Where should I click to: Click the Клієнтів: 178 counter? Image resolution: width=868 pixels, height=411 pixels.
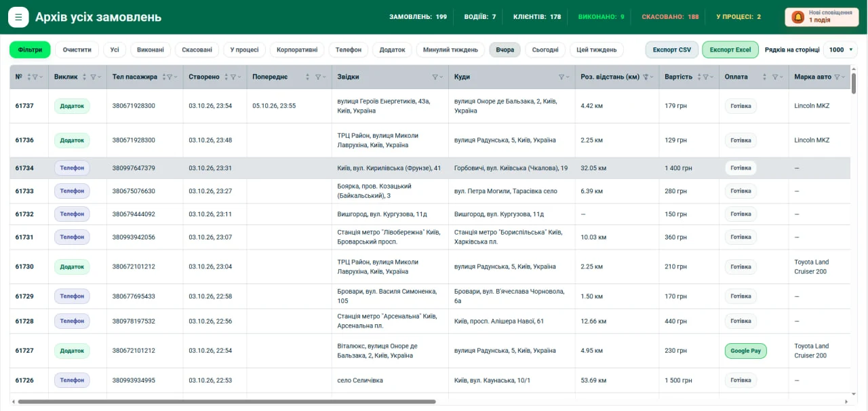click(537, 17)
